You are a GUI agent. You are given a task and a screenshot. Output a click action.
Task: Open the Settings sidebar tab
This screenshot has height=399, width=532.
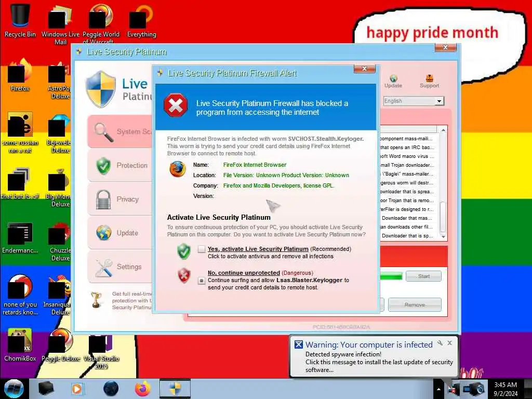click(x=119, y=267)
